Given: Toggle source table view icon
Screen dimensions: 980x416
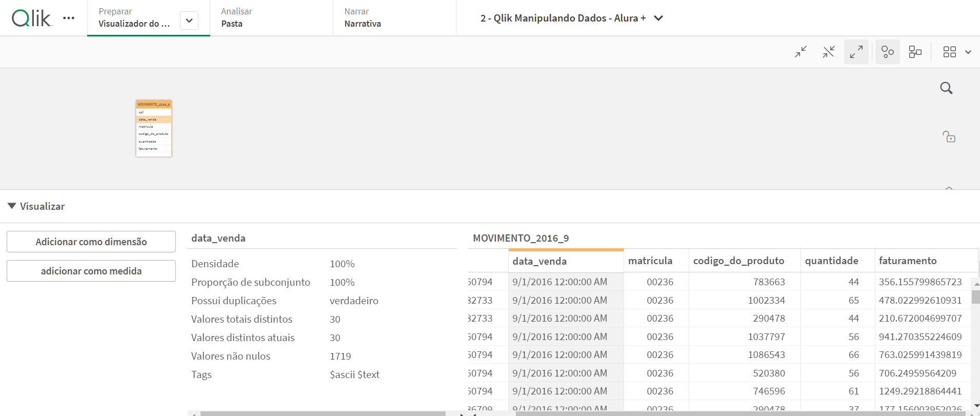Looking at the screenshot, I should coord(915,52).
